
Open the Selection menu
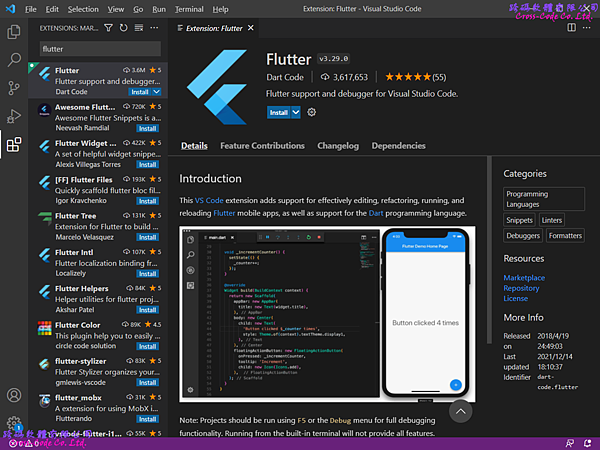tap(83, 9)
